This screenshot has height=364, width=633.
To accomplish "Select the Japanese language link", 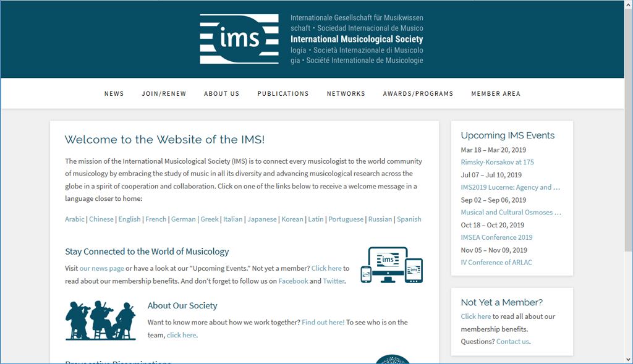I will tap(262, 219).
